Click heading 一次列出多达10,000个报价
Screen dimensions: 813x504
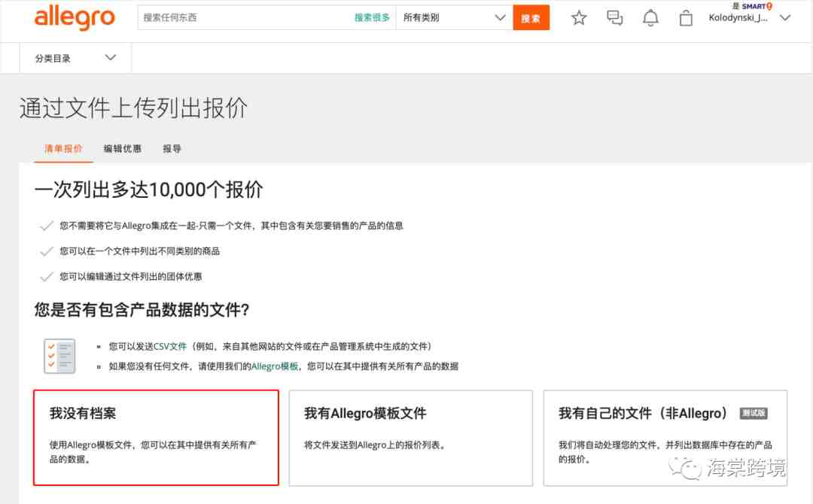[148, 190]
